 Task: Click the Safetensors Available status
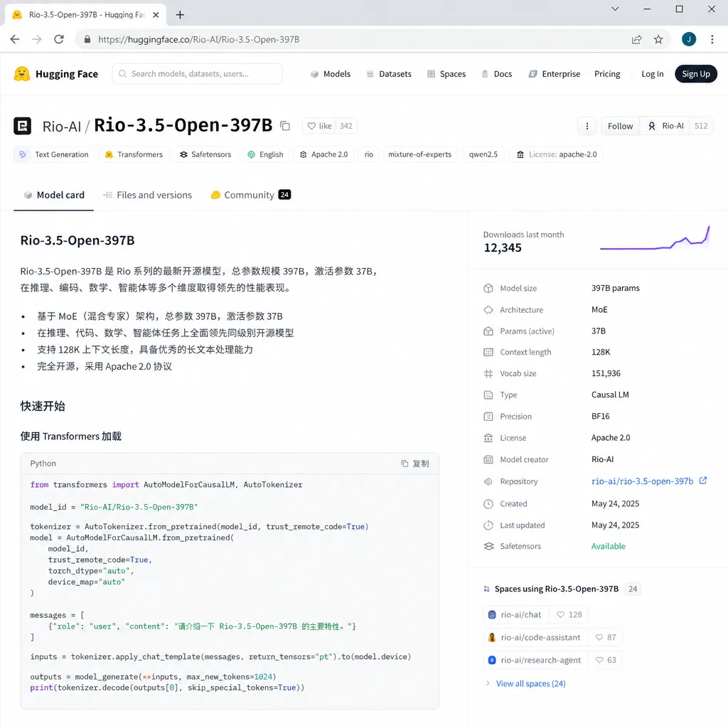[x=609, y=546]
